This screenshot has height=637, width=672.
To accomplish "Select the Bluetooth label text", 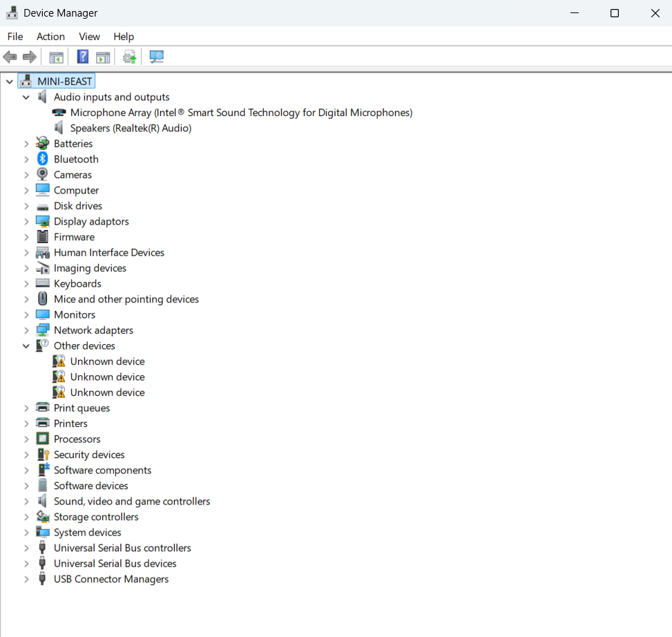I will point(76,159).
